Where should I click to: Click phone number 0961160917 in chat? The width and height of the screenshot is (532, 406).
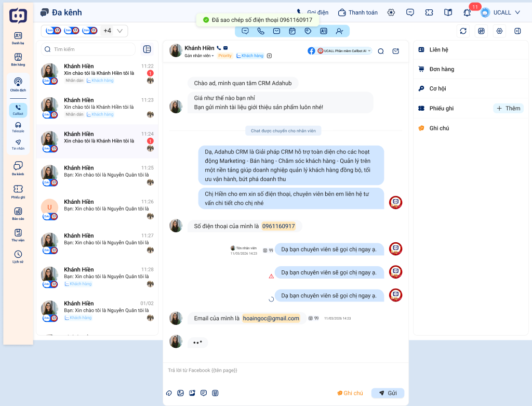tap(278, 226)
